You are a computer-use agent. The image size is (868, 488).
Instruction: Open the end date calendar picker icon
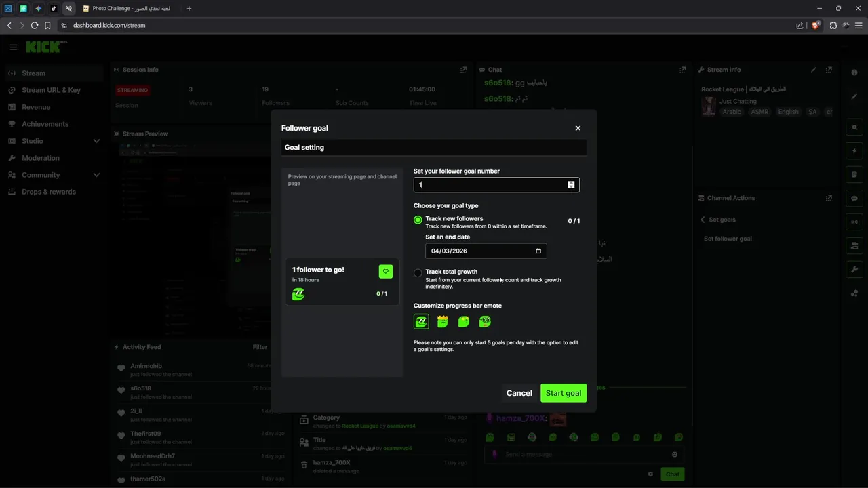[538, 251]
